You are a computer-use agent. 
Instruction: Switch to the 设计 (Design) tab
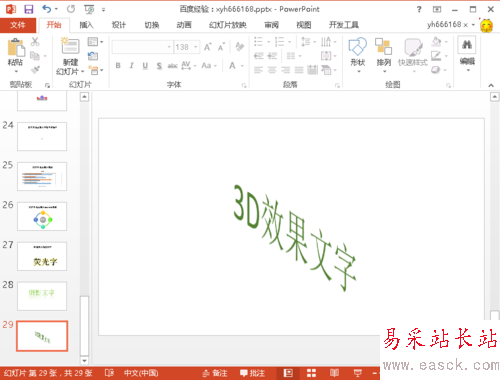119,25
